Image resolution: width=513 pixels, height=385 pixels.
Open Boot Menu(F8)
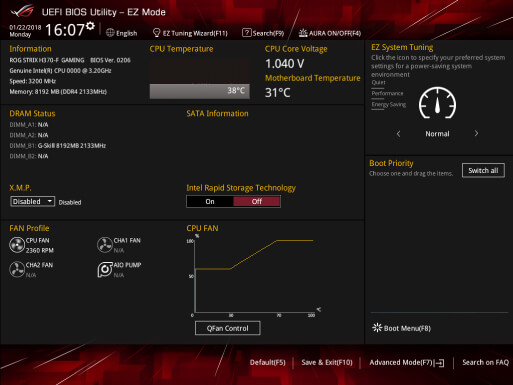(x=401, y=328)
